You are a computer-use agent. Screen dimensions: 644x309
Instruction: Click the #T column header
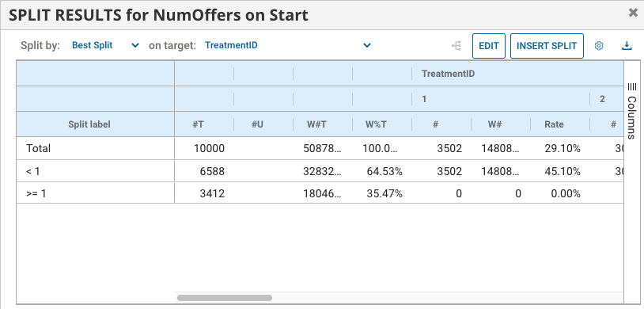point(198,124)
